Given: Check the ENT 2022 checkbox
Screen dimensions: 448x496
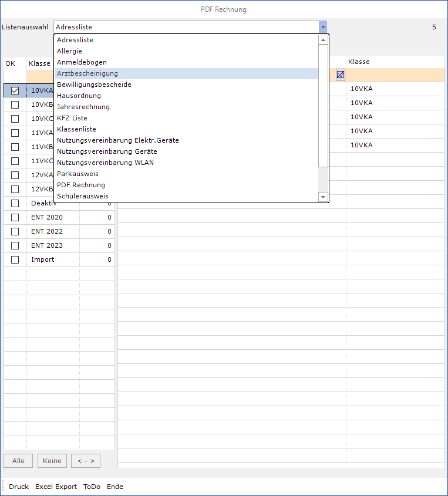Looking at the screenshot, I should 15,231.
